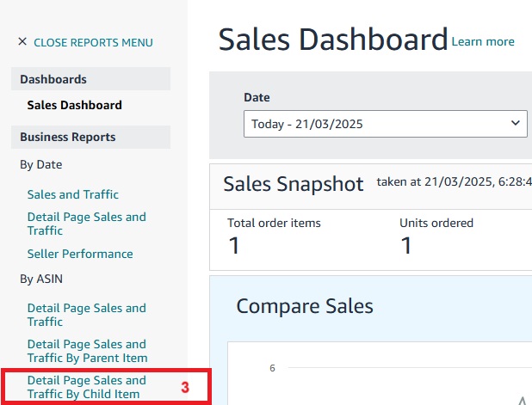
Task: Click the Compare Sales heading
Action: click(305, 306)
